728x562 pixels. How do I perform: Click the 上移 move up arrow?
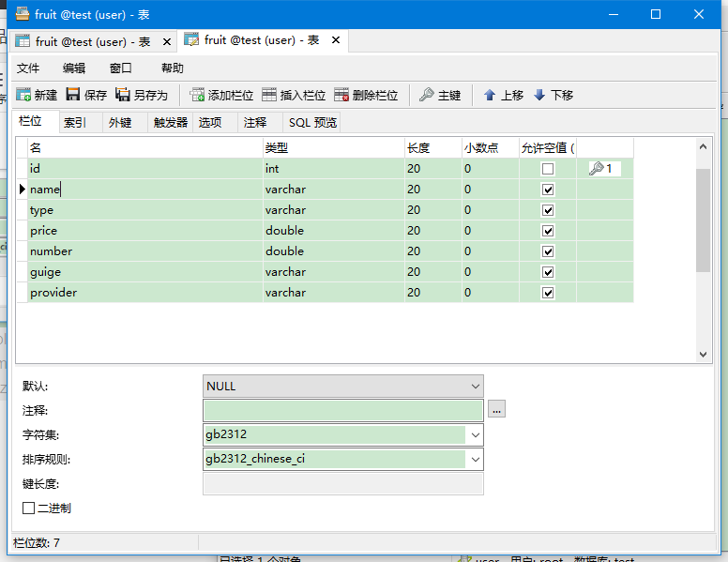click(x=490, y=95)
